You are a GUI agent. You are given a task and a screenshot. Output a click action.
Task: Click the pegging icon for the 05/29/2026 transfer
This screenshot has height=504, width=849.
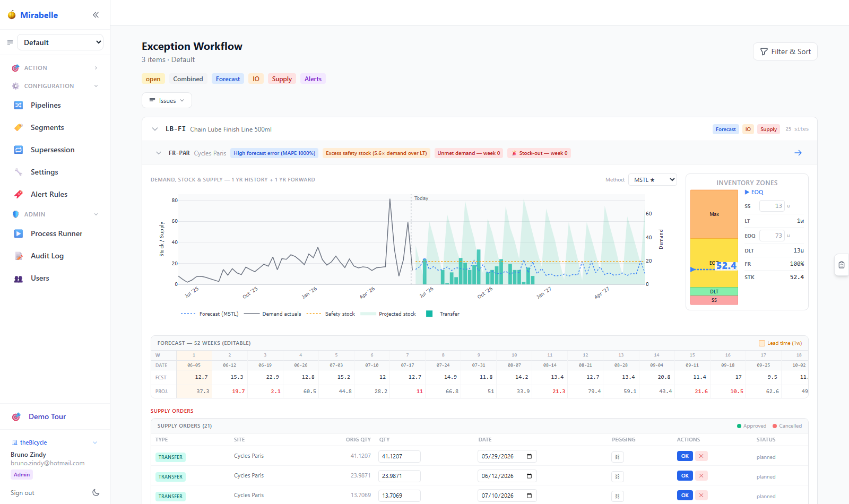coord(617,457)
